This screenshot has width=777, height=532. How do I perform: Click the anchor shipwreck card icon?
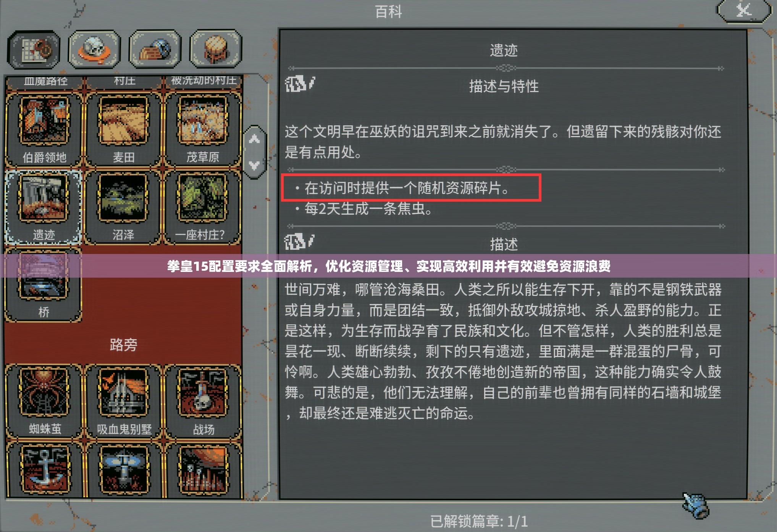click(44, 470)
